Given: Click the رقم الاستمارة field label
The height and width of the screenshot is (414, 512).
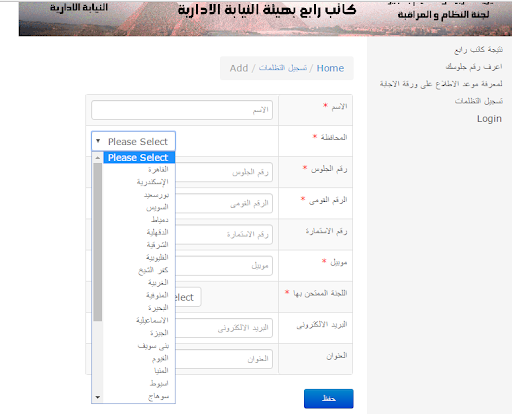Looking at the screenshot, I should [x=326, y=231].
